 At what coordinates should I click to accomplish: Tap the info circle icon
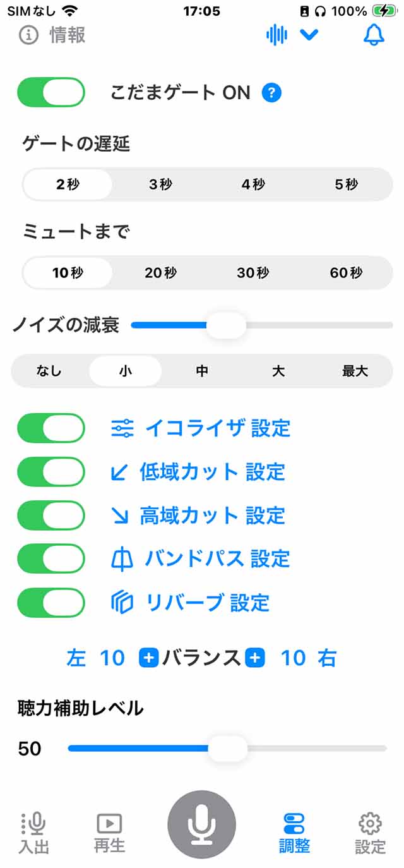pyautogui.click(x=28, y=35)
